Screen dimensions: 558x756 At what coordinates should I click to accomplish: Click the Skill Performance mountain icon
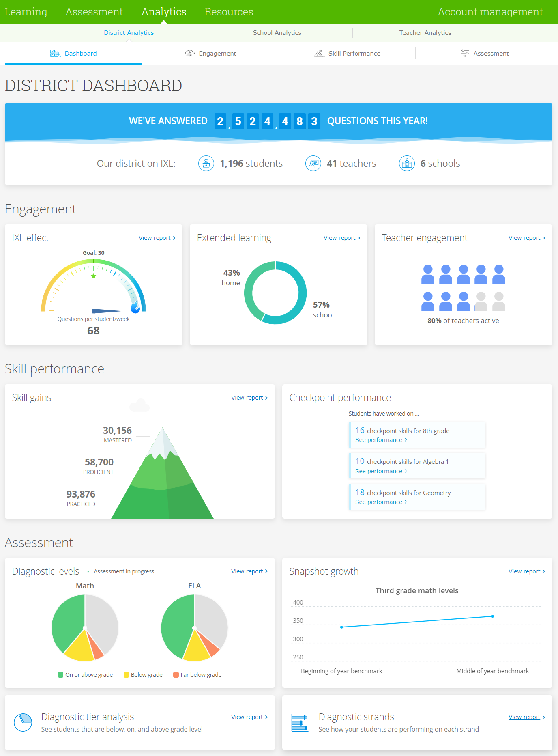[x=319, y=53]
